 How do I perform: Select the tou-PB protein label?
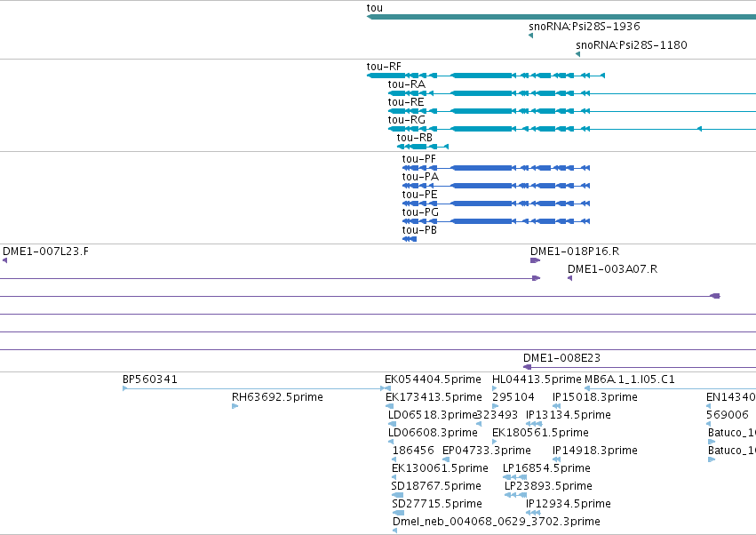pos(419,230)
